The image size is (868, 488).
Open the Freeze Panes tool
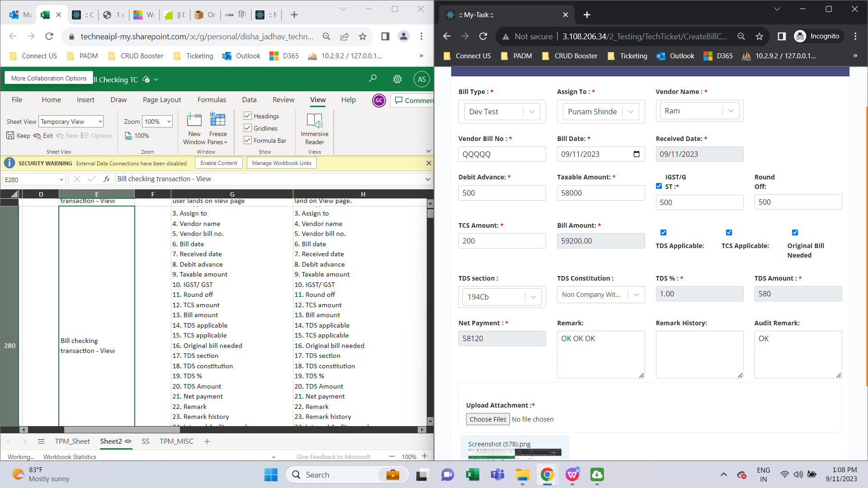[x=218, y=129]
